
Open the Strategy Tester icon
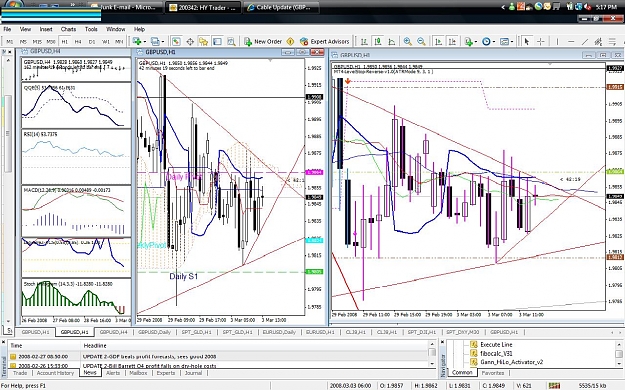coord(231,41)
